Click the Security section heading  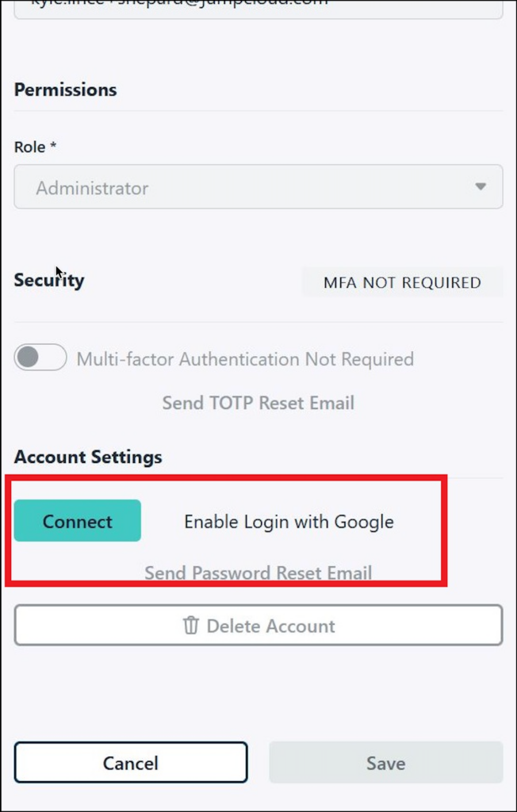tap(48, 280)
